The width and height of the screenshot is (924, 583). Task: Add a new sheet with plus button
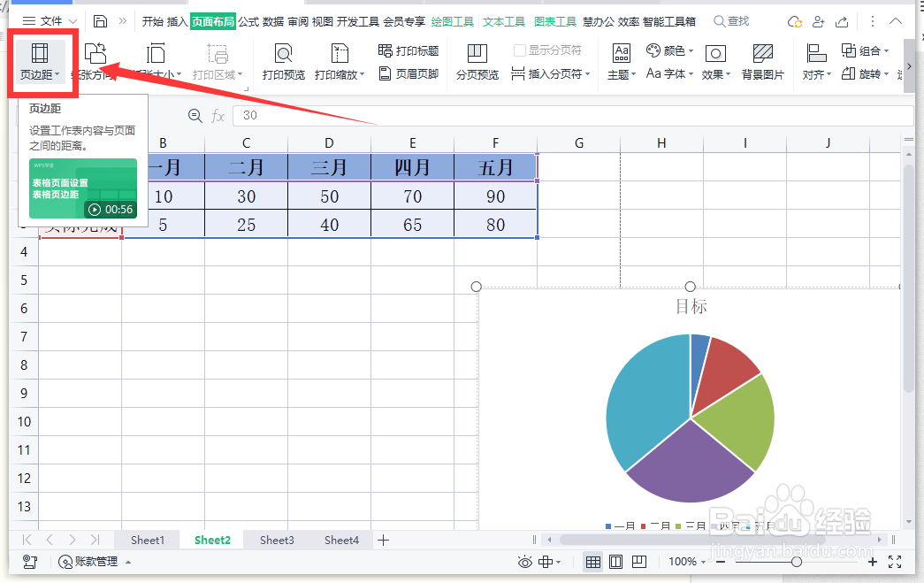[x=384, y=540]
